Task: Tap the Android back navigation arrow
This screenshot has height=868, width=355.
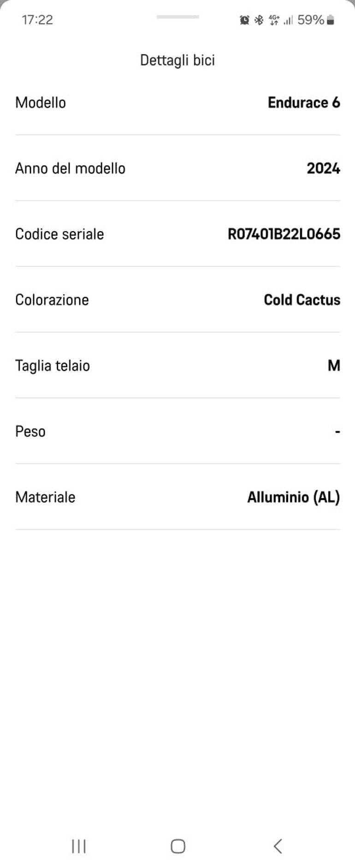Action: 278,846
